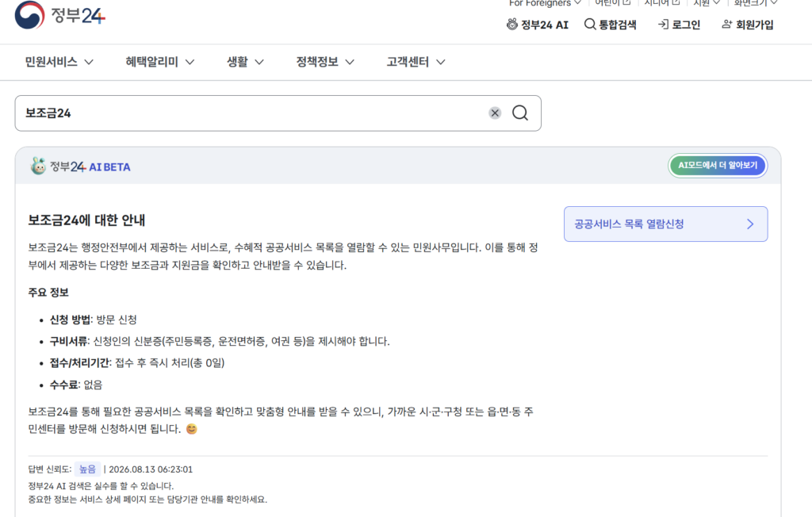The height and width of the screenshot is (517, 812).
Task: Clear the search field with X icon
Action: [x=495, y=113]
